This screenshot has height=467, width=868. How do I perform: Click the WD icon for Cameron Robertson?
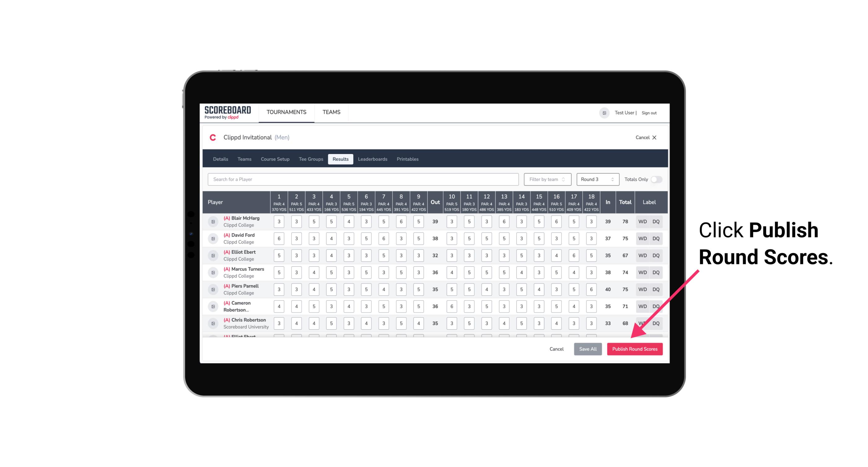[x=642, y=306]
